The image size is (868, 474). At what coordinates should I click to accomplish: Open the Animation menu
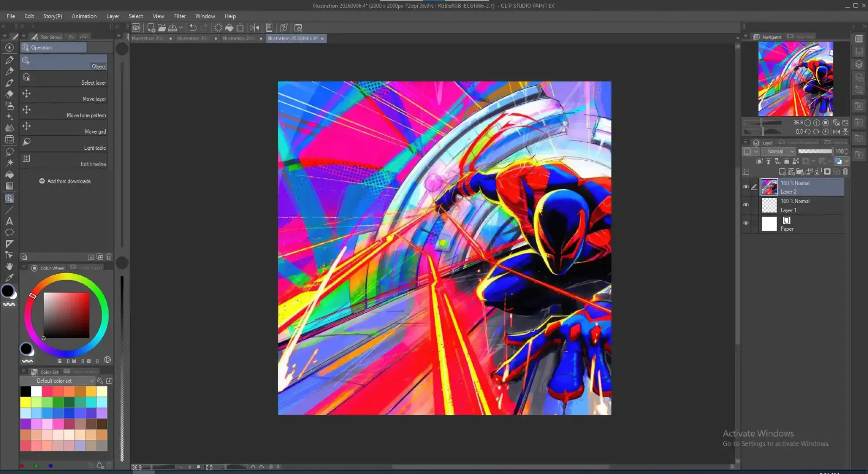pos(84,16)
